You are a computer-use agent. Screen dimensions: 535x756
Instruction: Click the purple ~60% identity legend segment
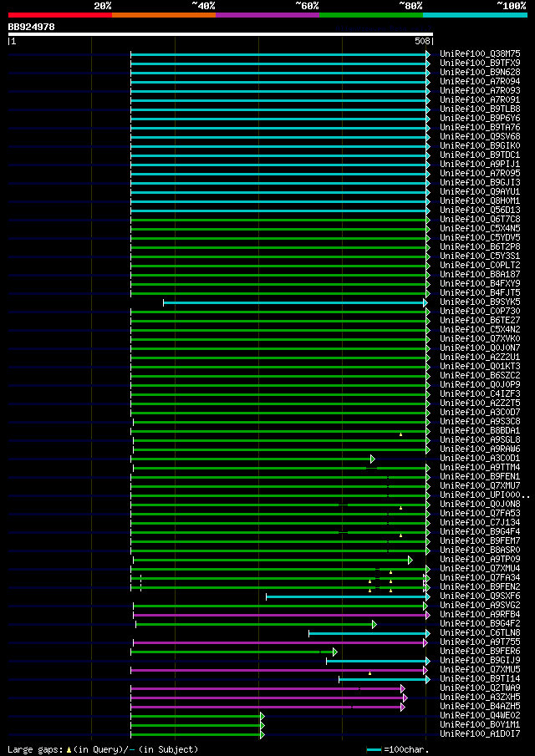(267, 15)
